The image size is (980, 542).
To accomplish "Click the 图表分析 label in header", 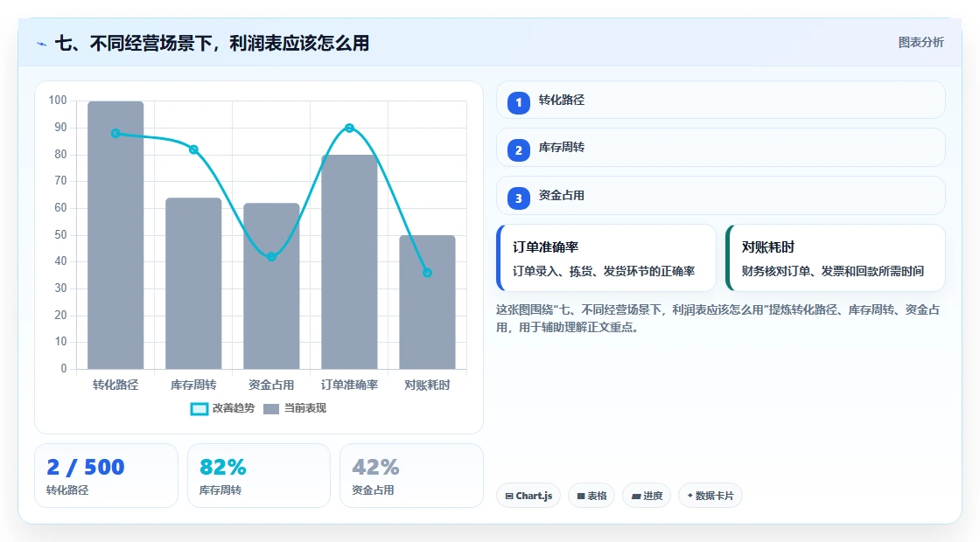I will pyautogui.click(x=920, y=43).
